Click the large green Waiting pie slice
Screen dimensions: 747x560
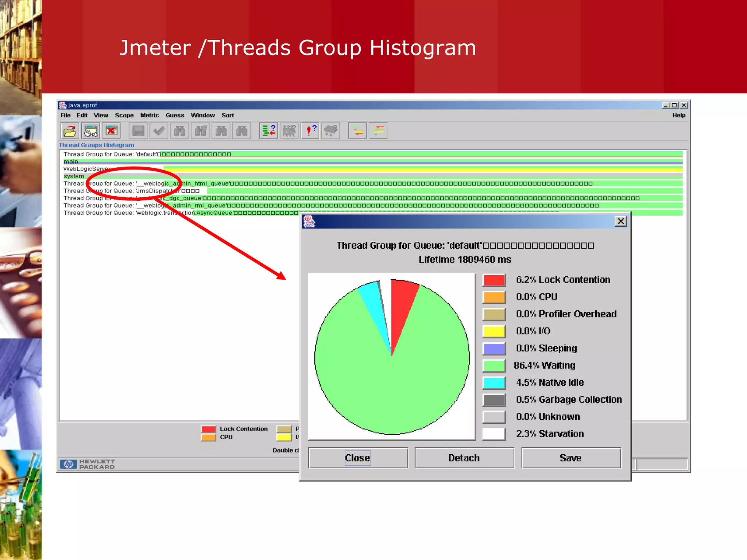(x=392, y=386)
